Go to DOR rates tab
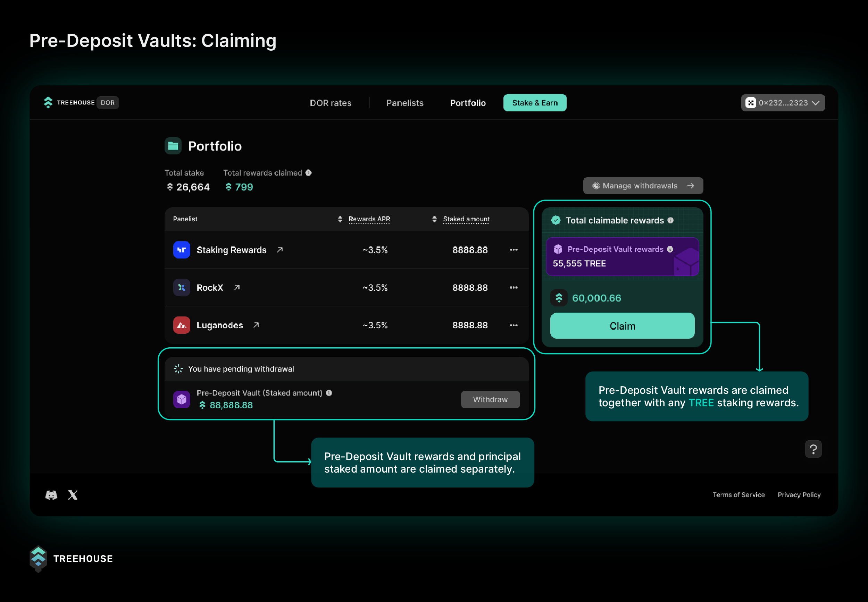The image size is (868, 602). [x=330, y=103]
